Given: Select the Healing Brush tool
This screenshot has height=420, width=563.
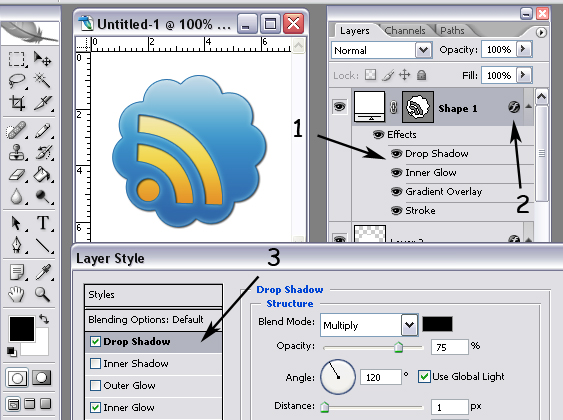Looking at the screenshot, I should (x=17, y=130).
